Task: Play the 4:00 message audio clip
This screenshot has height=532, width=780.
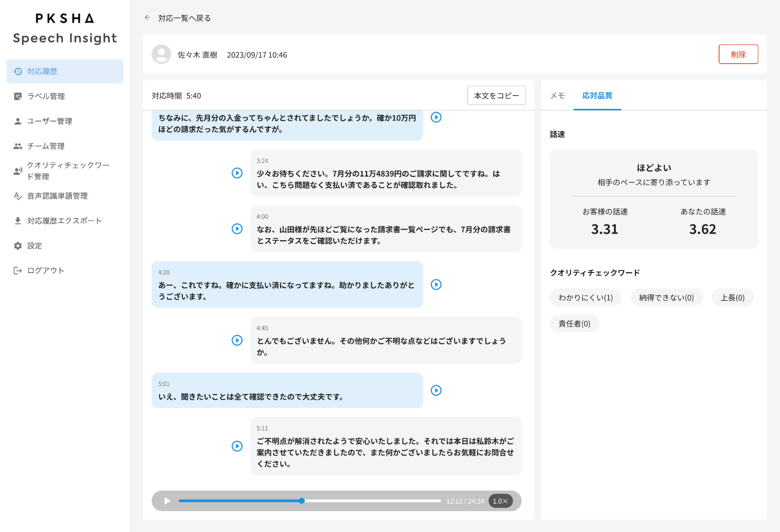Action: click(x=237, y=229)
